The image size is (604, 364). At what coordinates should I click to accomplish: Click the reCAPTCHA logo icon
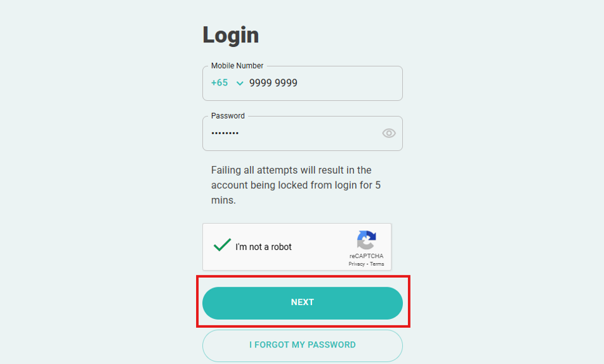pyautogui.click(x=366, y=240)
